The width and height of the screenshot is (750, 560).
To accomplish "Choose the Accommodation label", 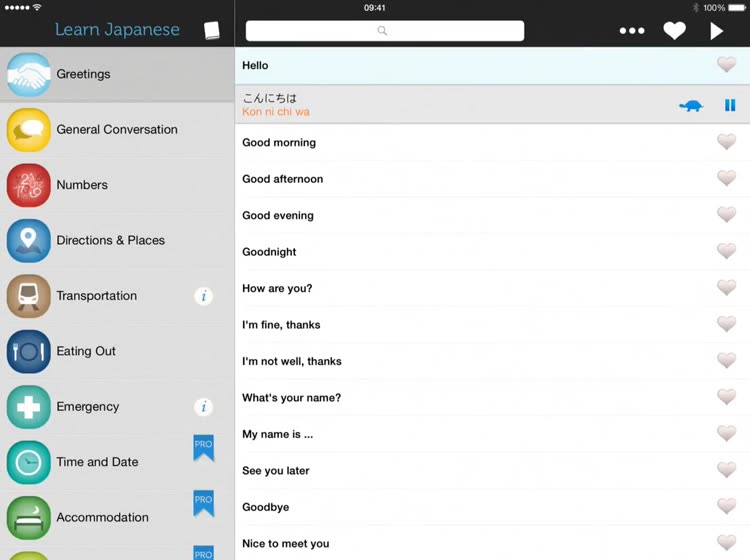I will tap(102, 518).
